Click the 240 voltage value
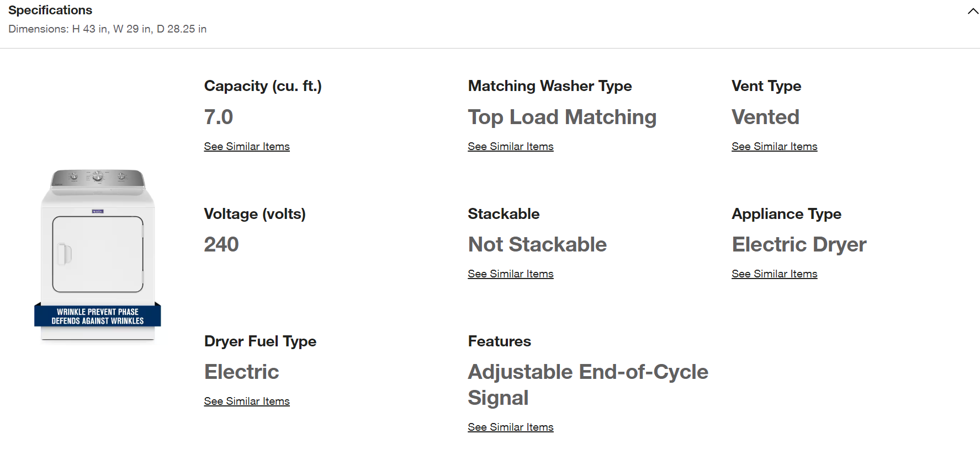980x455 pixels. tap(221, 244)
